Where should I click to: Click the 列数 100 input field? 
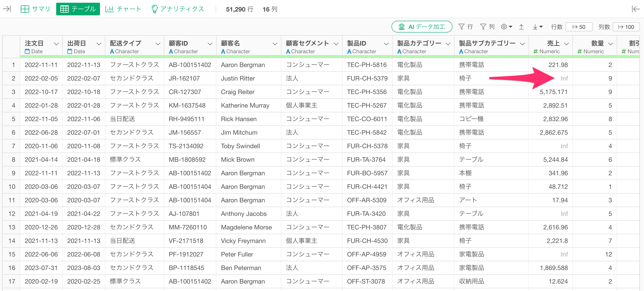[x=626, y=27]
